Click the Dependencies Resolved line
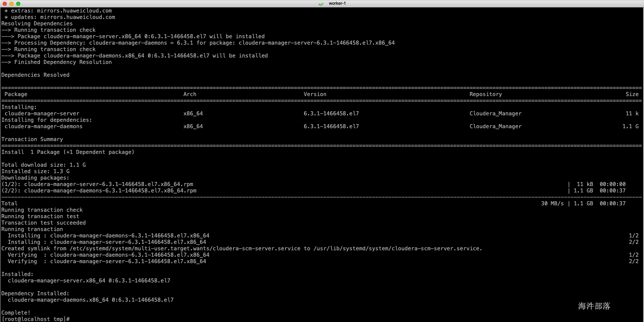 point(35,75)
